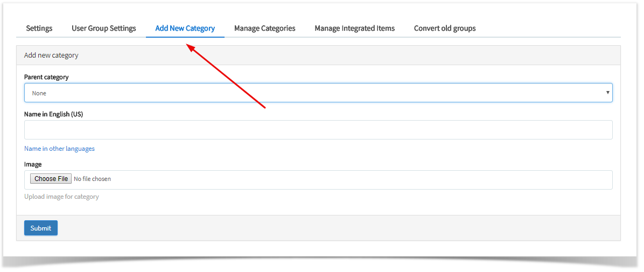Select the Add New Category tab

coord(185,29)
